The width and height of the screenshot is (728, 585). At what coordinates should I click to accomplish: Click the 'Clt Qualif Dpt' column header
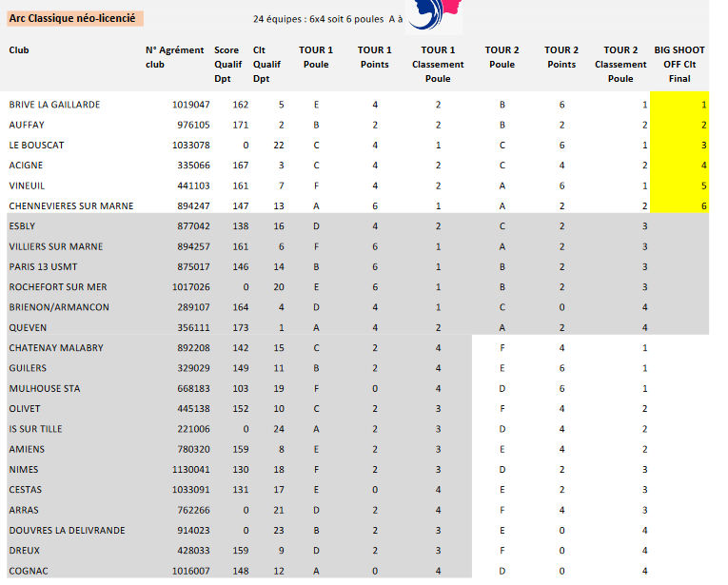(266, 64)
